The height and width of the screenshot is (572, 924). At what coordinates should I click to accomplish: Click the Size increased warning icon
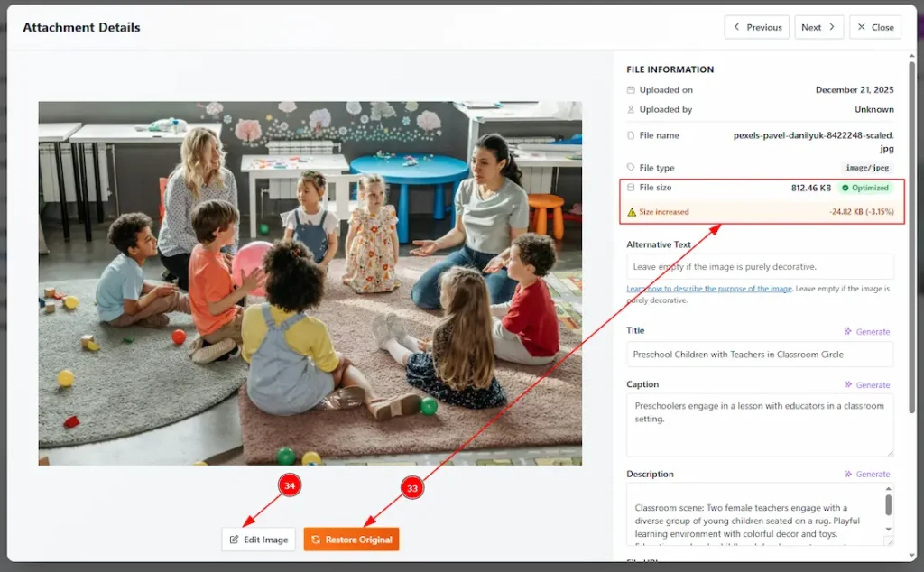pyautogui.click(x=632, y=212)
